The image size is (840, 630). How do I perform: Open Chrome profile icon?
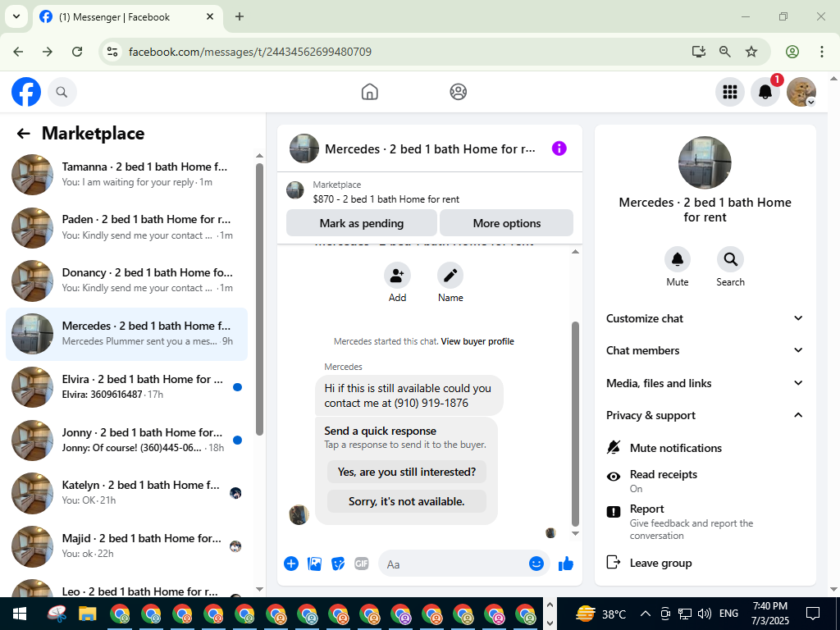click(792, 52)
